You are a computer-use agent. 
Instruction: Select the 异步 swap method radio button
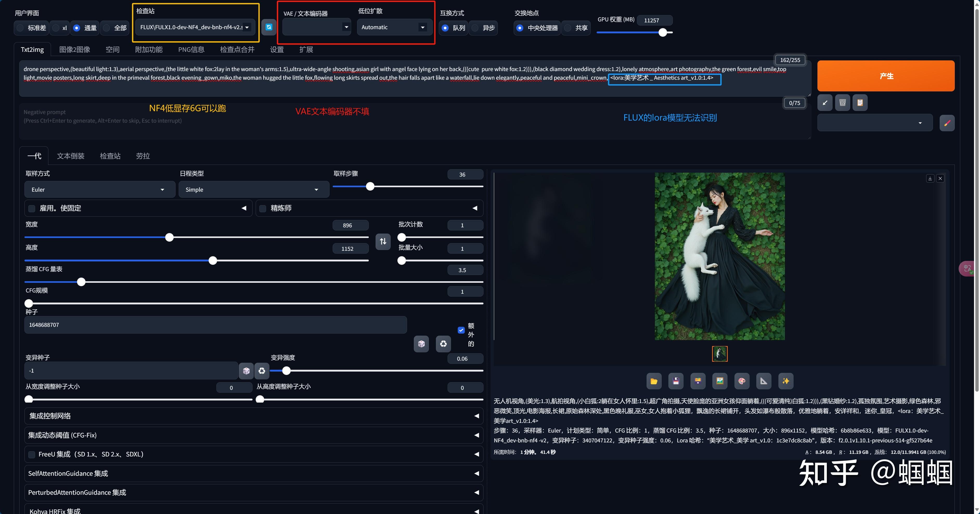474,28
